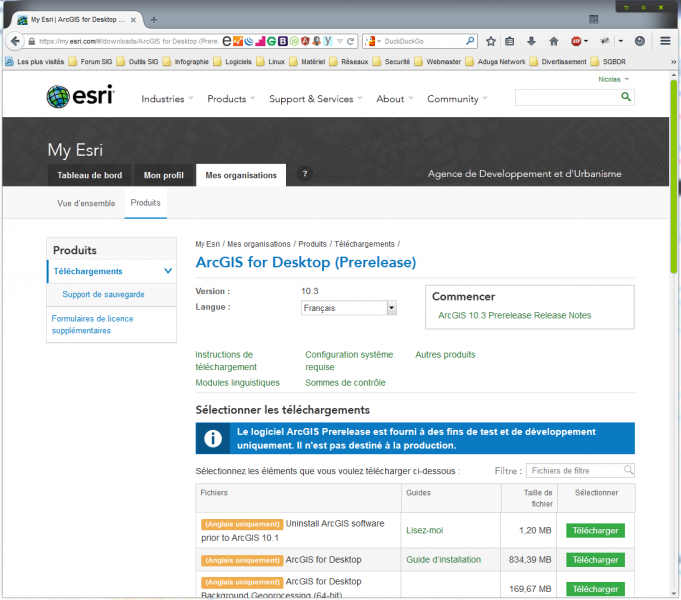The height and width of the screenshot is (600, 681).
Task: Open the Support & Services menu
Action: point(315,99)
